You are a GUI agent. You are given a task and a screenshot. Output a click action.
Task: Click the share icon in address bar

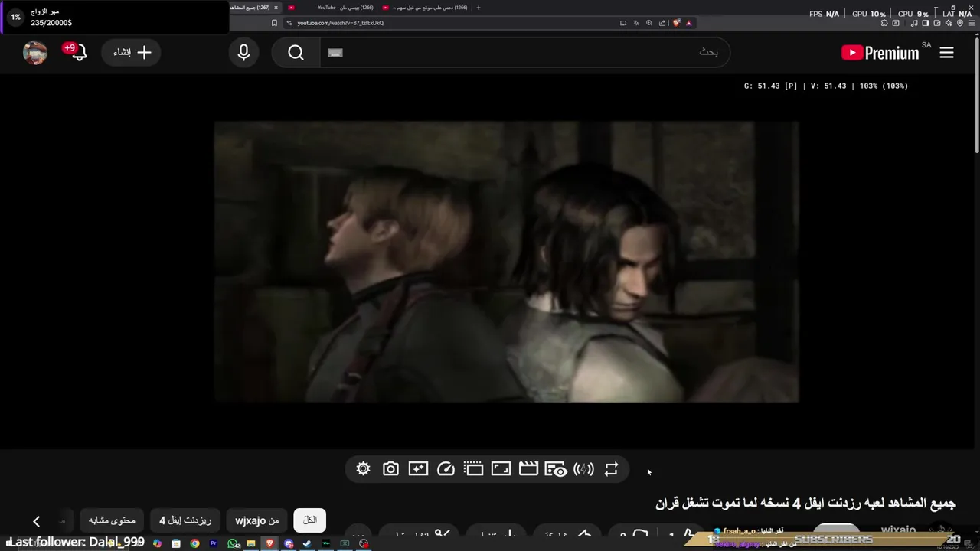pos(662,23)
